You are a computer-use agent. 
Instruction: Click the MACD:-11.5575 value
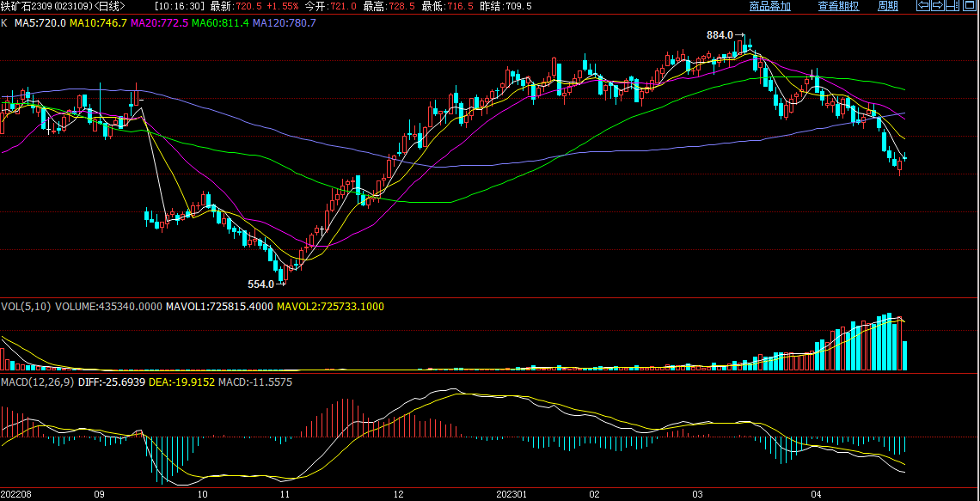255,381
